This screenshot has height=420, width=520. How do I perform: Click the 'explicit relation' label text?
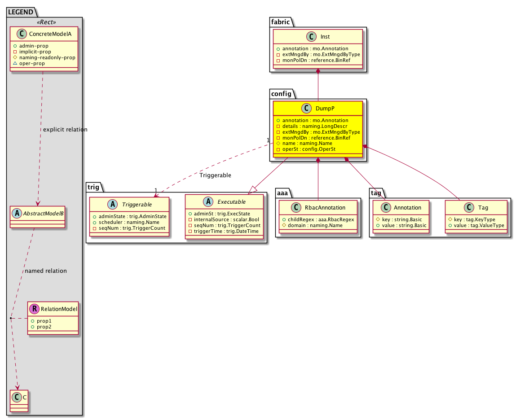(x=65, y=129)
